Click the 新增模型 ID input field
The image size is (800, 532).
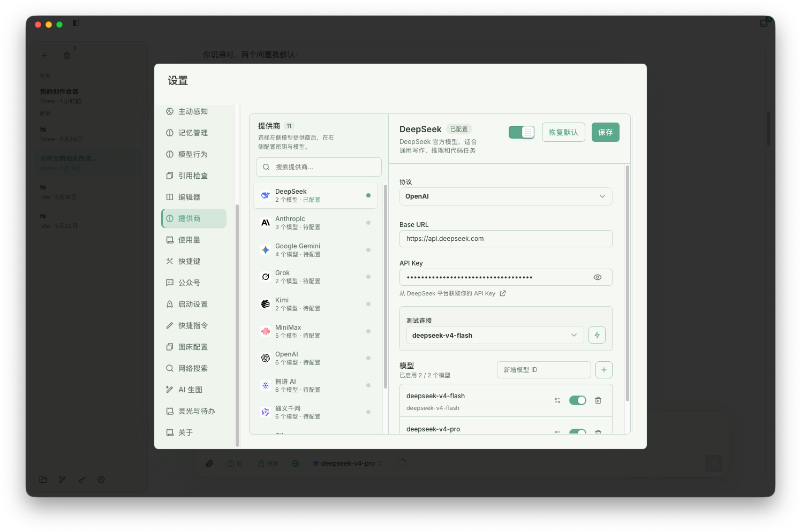coord(544,370)
